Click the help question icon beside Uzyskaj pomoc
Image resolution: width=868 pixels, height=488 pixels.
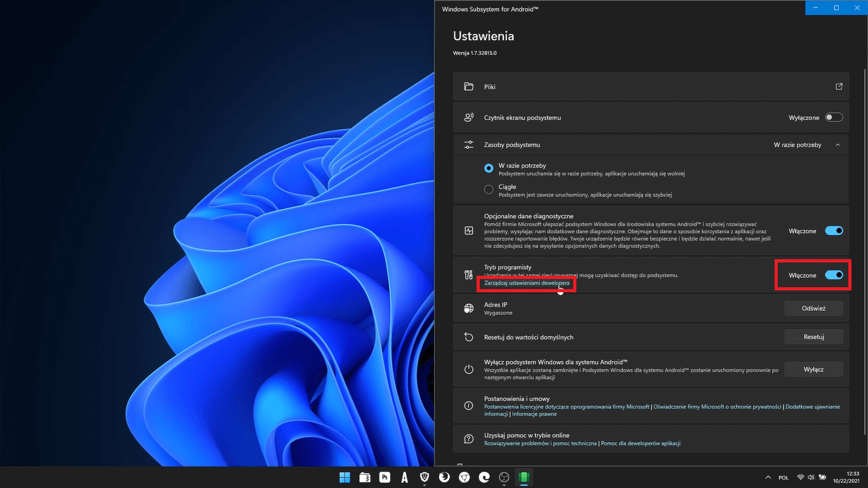pyautogui.click(x=469, y=439)
